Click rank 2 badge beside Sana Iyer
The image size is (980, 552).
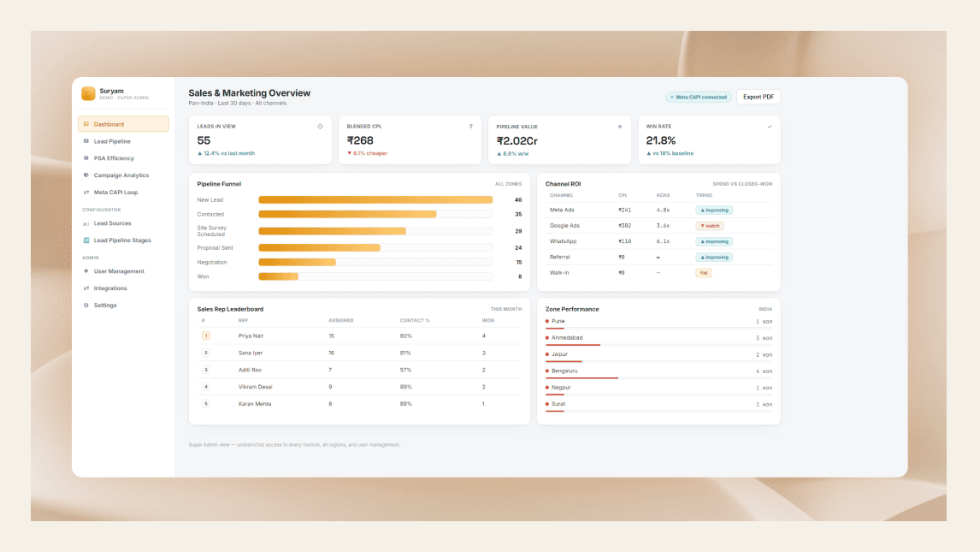tap(205, 353)
